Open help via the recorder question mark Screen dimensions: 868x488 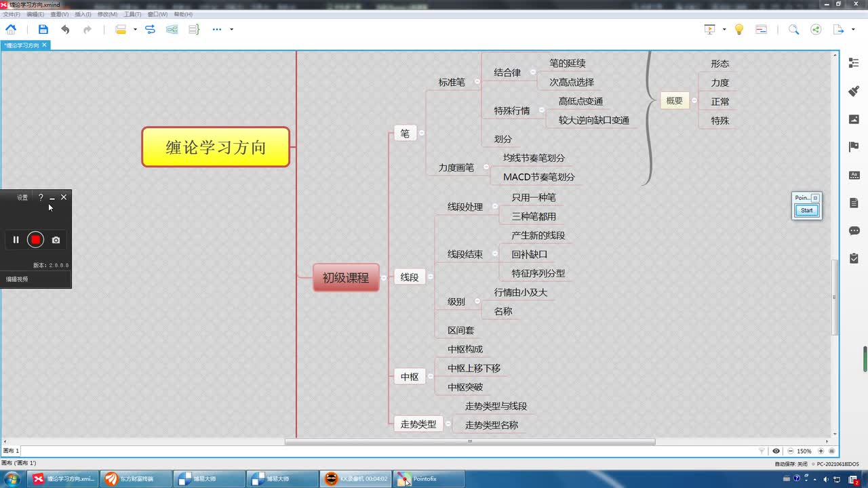pos(41,197)
